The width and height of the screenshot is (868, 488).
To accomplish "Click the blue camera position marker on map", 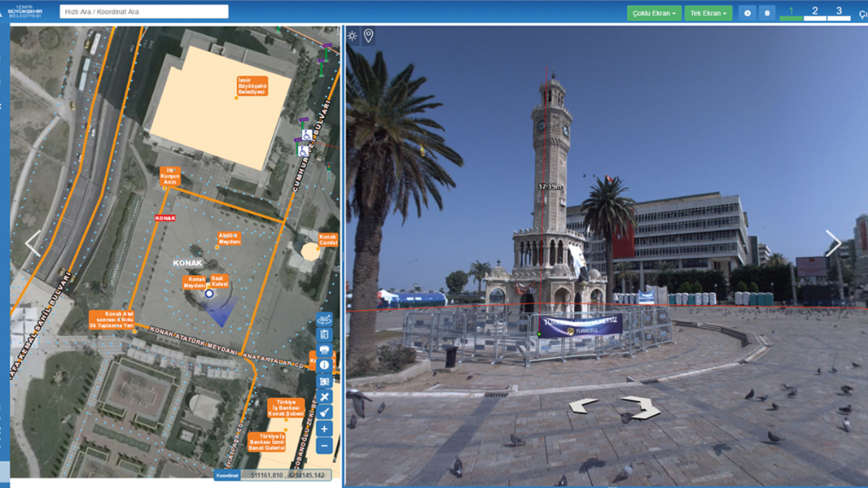I will (209, 294).
